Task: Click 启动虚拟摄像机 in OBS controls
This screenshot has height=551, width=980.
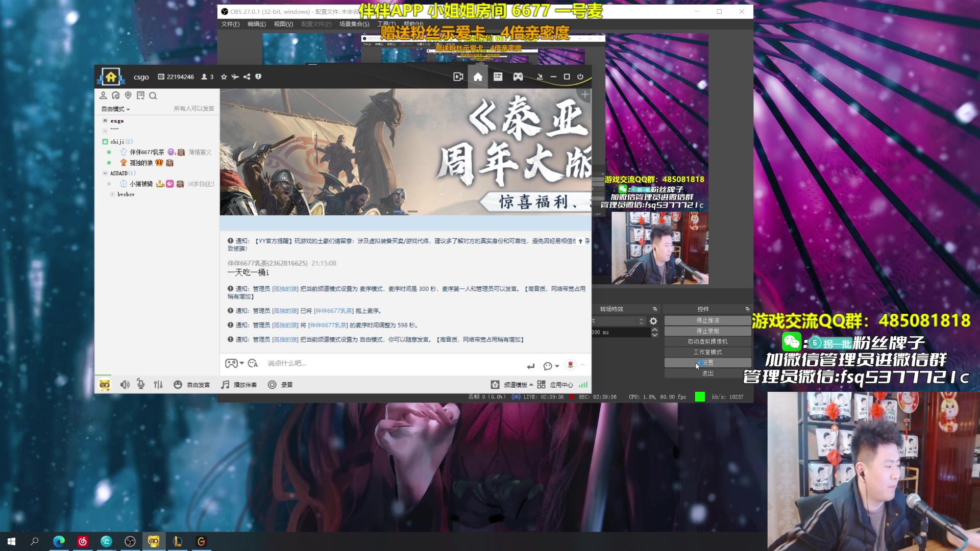Action: point(707,341)
